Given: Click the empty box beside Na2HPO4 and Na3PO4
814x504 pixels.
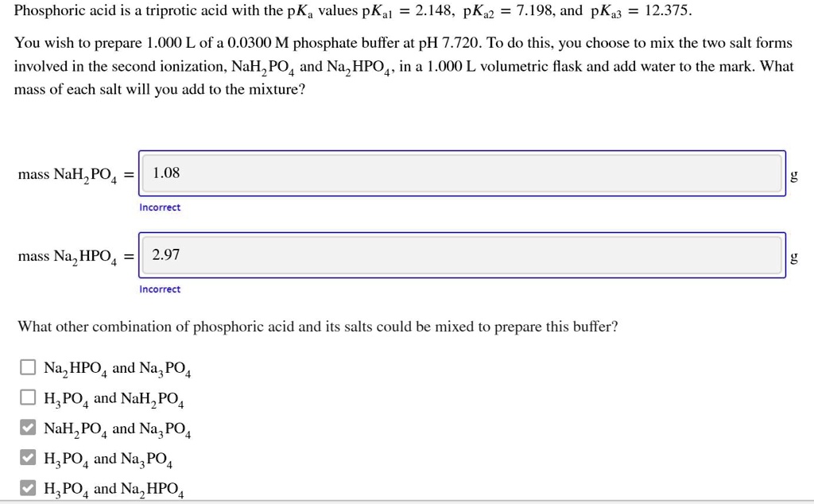Looking at the screenshot, I should [28, 366].
